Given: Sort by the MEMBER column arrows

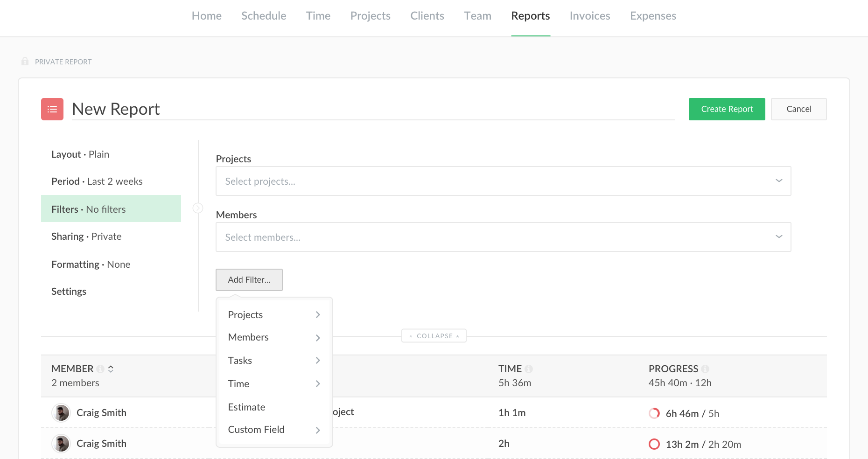Looking at the screenshot, I should point(111,369).
